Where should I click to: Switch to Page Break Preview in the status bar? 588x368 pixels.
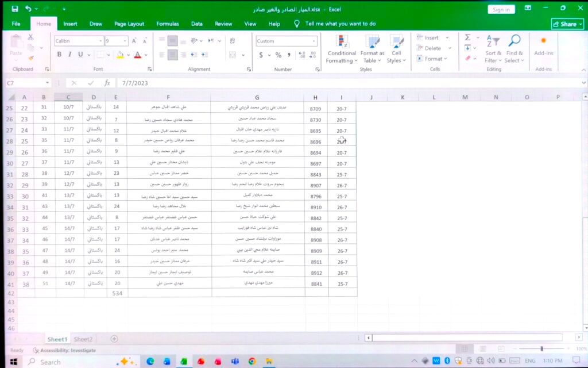pos(501,349)
